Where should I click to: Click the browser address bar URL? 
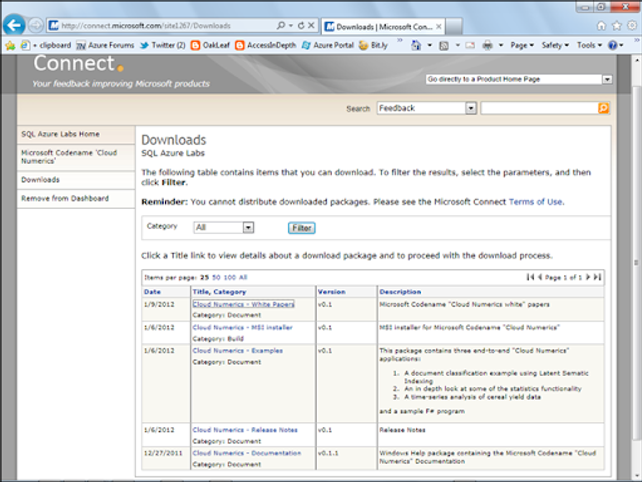[146, 26]
